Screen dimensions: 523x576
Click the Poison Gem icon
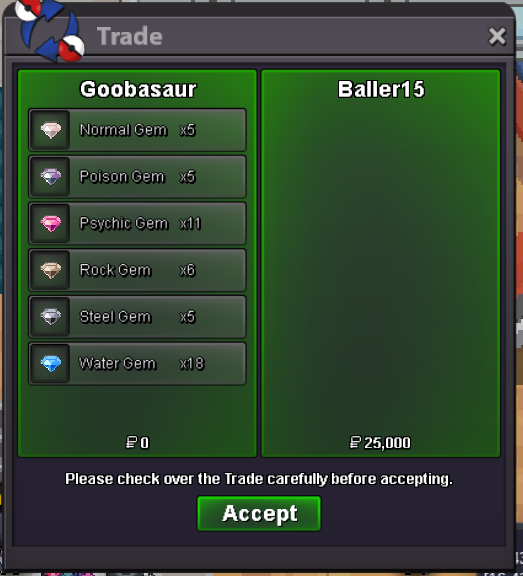click(x=51, y=177)
